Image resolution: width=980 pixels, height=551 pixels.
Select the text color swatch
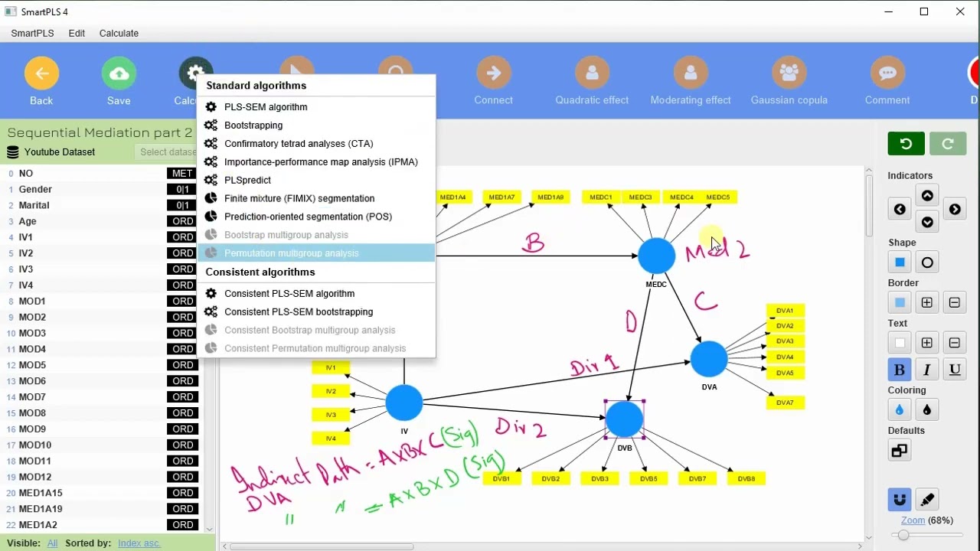[x=900, y=343]
